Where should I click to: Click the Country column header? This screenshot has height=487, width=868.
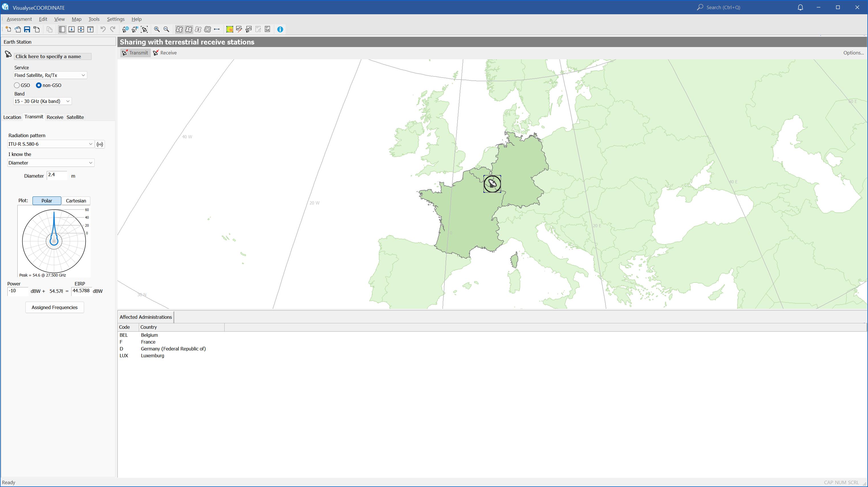point(182,327)
